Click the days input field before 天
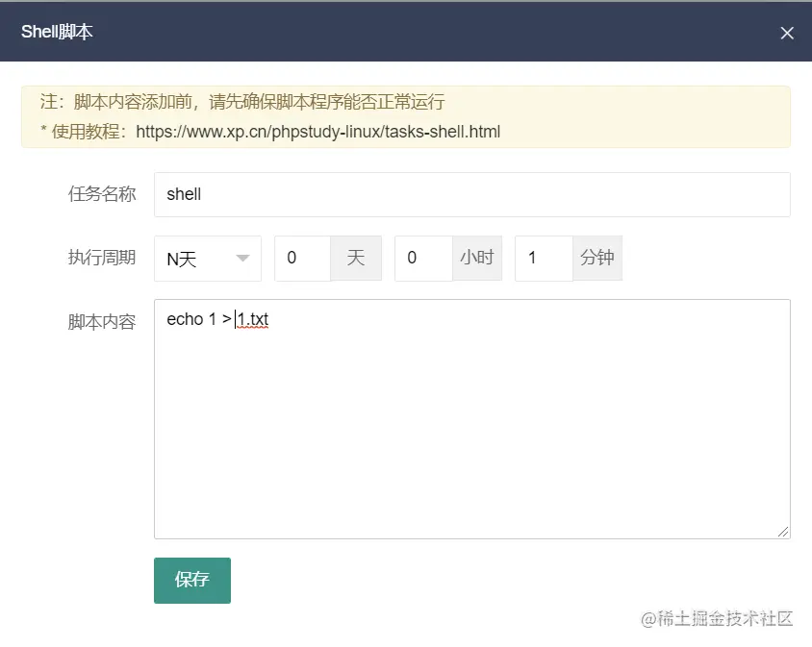 pyautogui.click(x=302, y=259)
